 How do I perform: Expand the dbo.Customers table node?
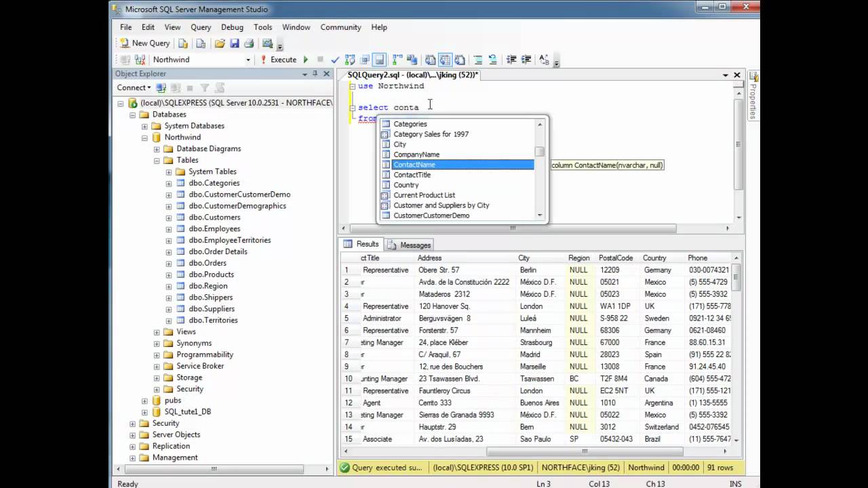point(169,218)
